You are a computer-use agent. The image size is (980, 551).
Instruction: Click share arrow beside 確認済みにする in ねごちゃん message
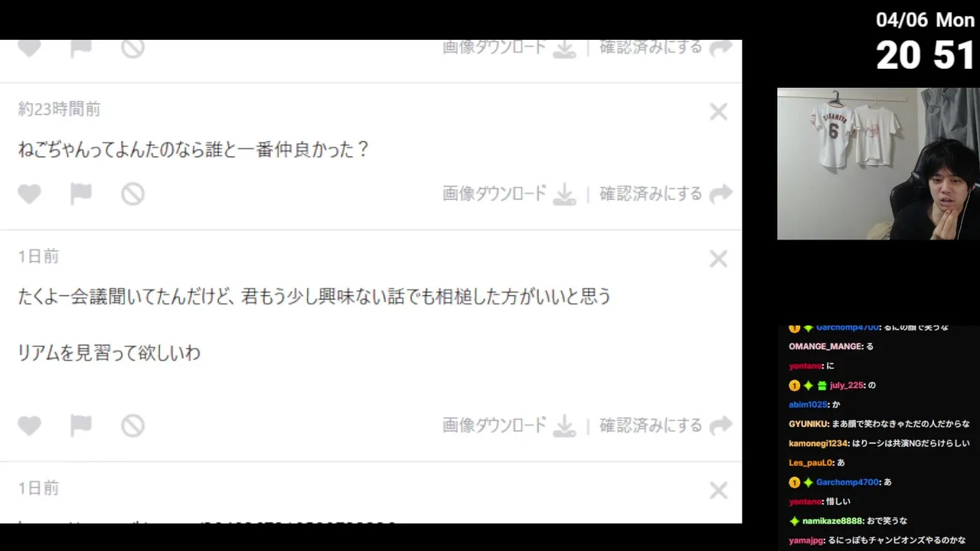[720, 194]
